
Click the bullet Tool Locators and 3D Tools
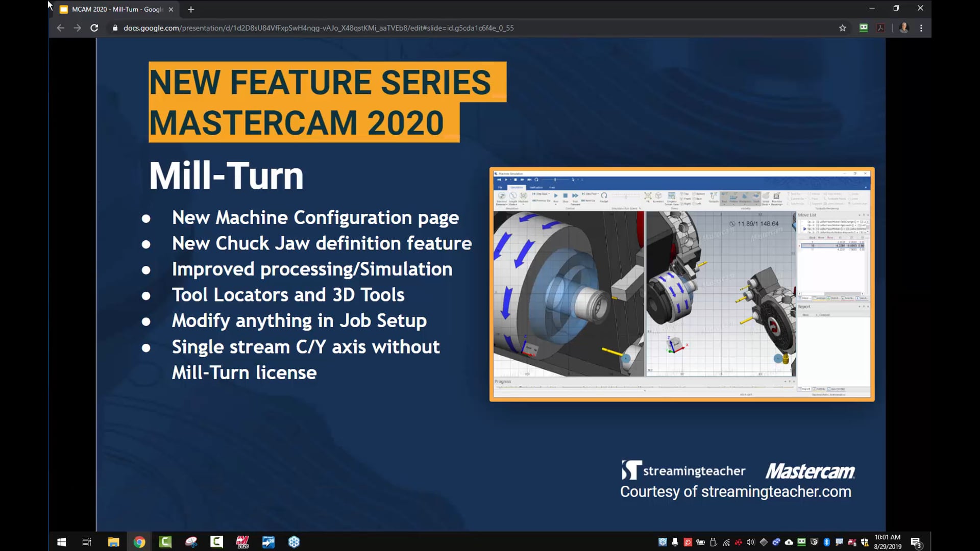288,295
